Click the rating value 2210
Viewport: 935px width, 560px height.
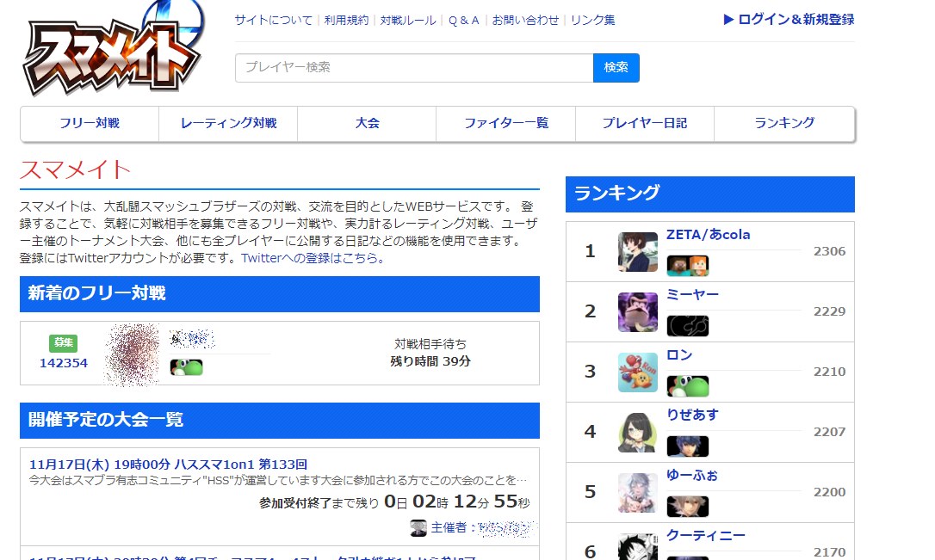pos(829,372)
